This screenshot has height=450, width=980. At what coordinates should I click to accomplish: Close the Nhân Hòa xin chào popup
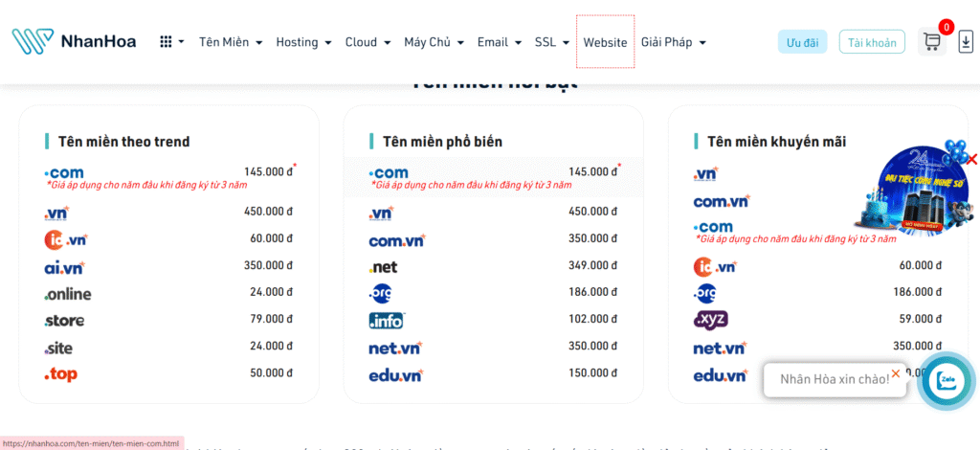point(896,373)
